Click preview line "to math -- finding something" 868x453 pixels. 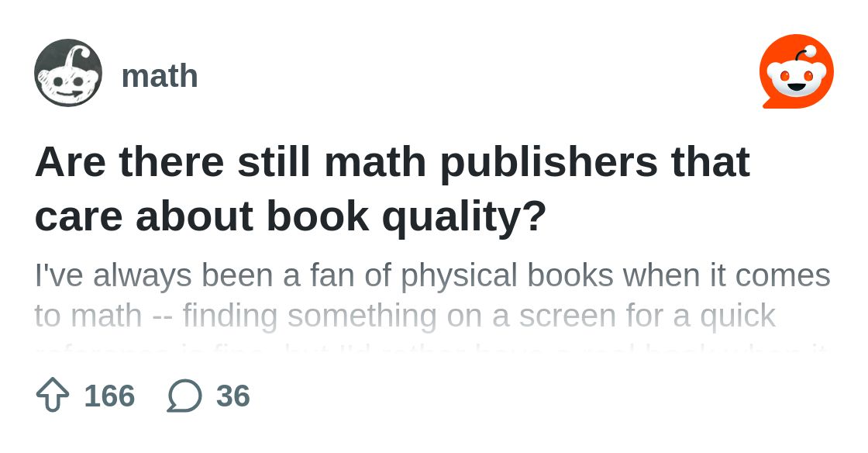[x=236, y=316]
